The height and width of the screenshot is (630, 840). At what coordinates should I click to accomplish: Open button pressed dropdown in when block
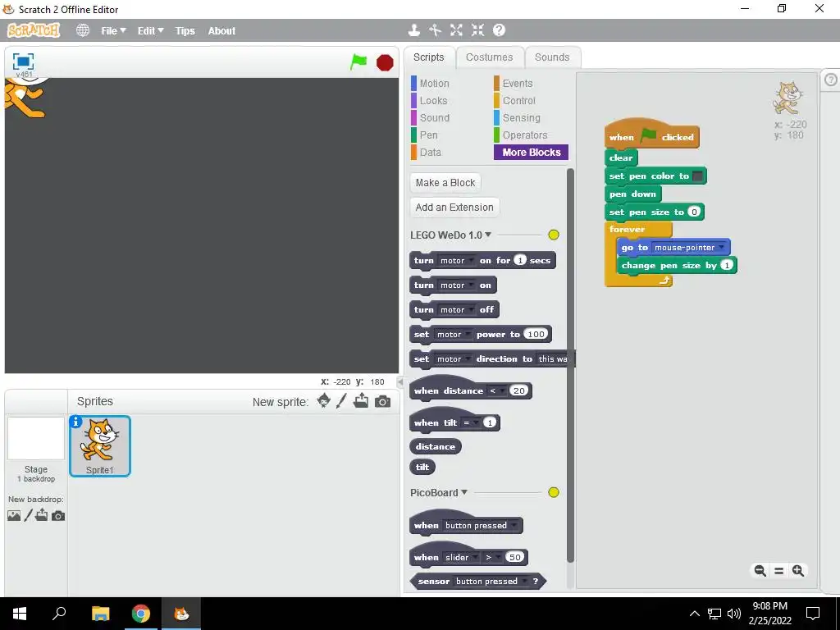[481, 526]
